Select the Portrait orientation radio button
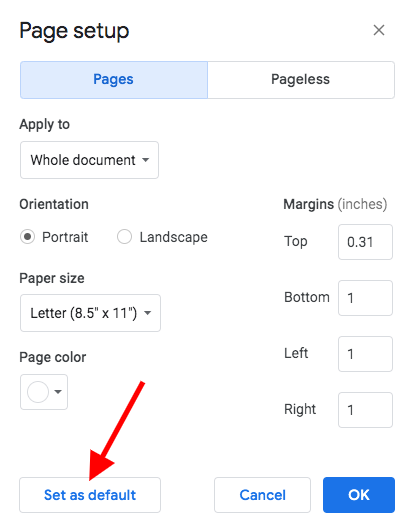Viewport: 409px width, 528px height. [27, 237]
